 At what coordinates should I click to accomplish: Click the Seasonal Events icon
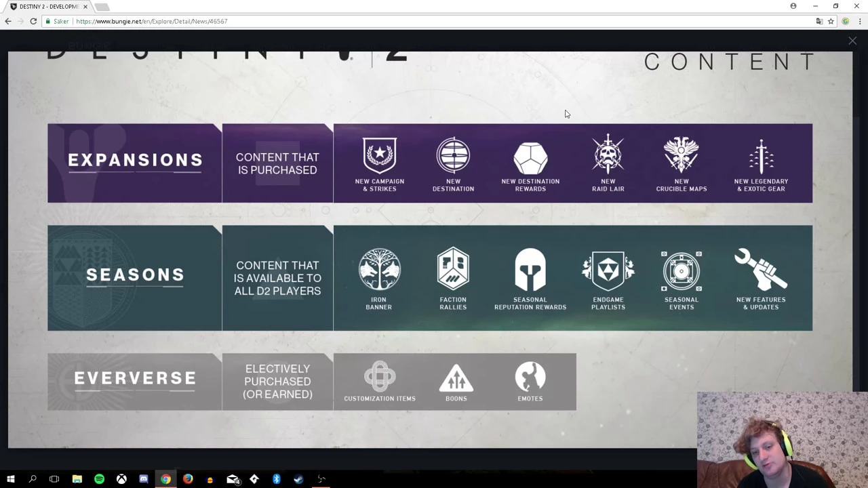[x=682, y=271]
